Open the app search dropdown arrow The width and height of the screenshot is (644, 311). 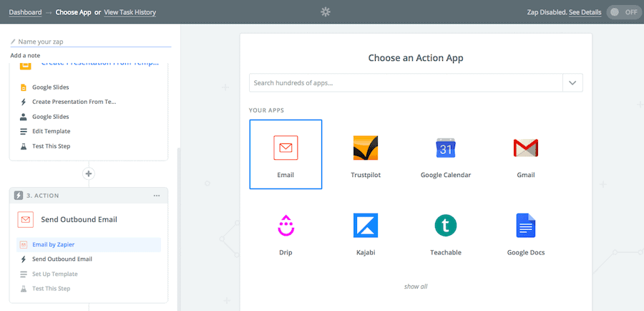pos(572,83)
